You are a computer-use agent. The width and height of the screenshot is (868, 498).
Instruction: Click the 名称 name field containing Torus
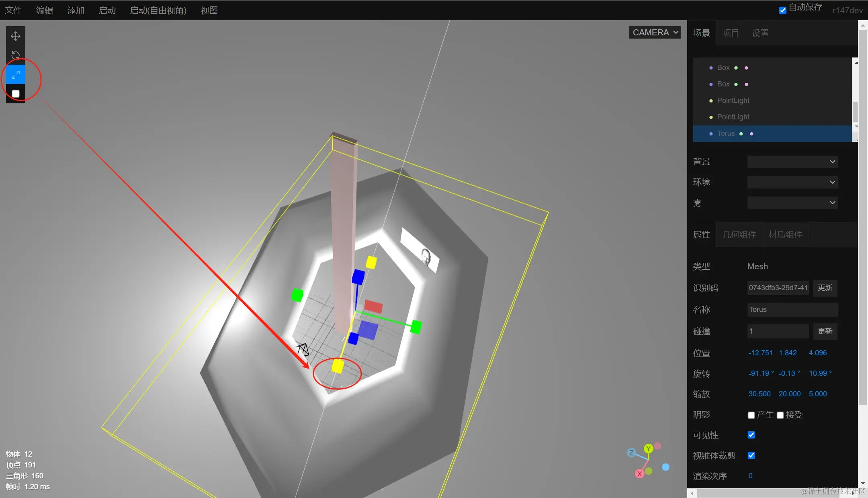[792, 309]
